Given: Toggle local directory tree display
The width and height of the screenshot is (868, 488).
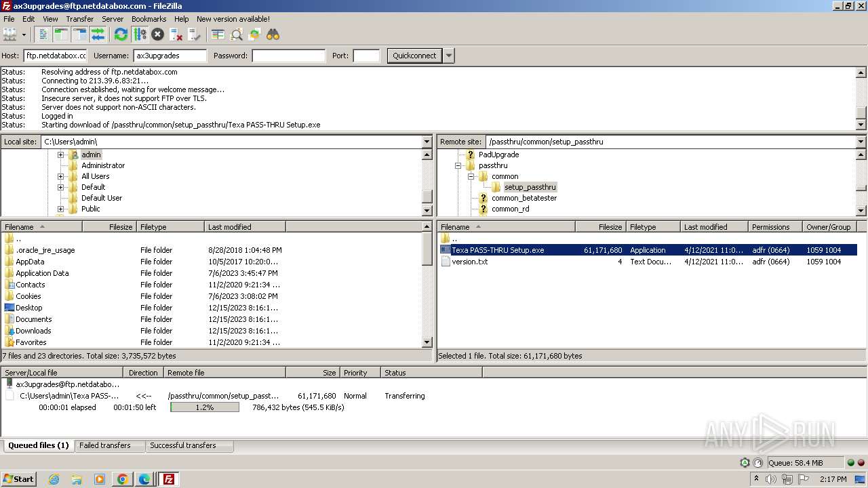Looking at the screenshot, I should (62, 35).
